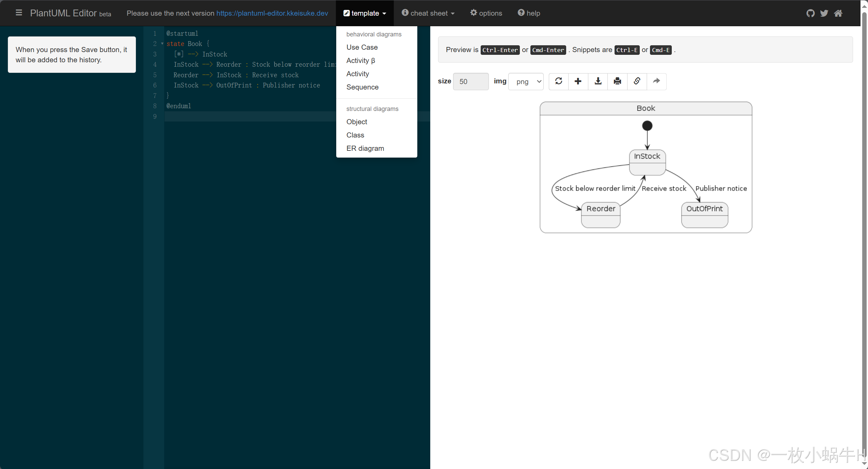Select Sequence template from menu

[362, 87]
